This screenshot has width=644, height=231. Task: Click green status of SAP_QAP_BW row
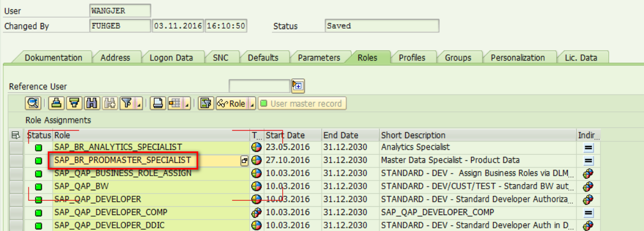click(38, 187)
